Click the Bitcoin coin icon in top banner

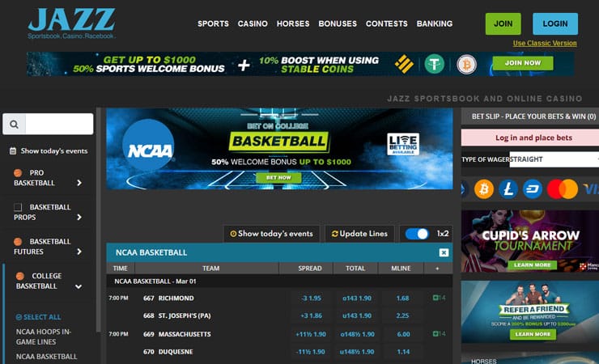pos(466,64)
